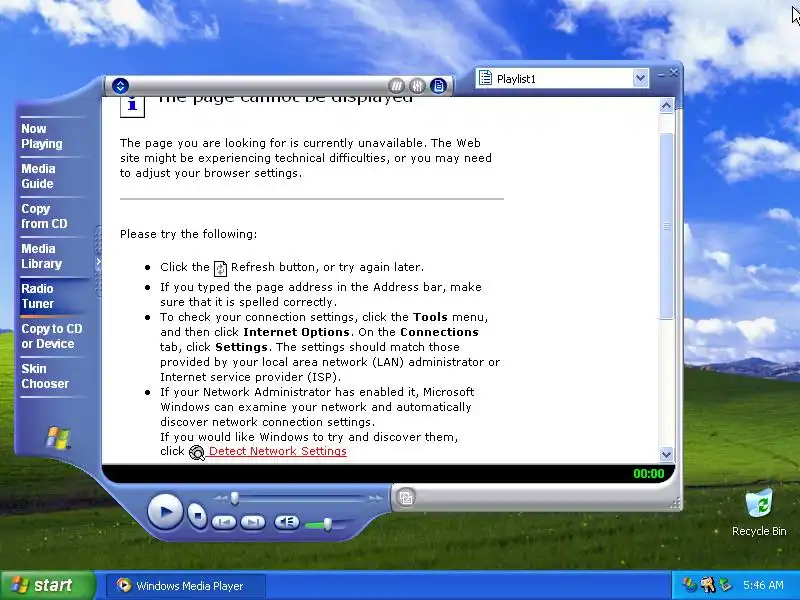Click the 00:00 elapsed time display
The image size is (800, 600).
648,473
